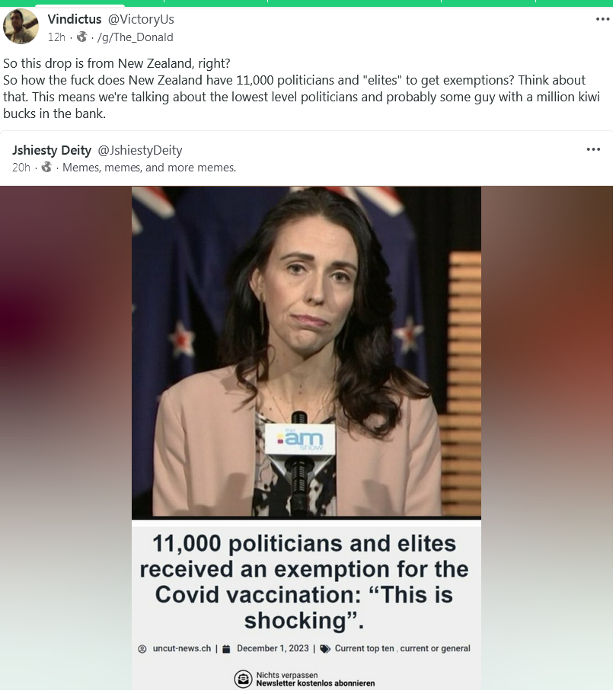Click Newsletter kostenlos abonnieren text

(x=315, y=683)
